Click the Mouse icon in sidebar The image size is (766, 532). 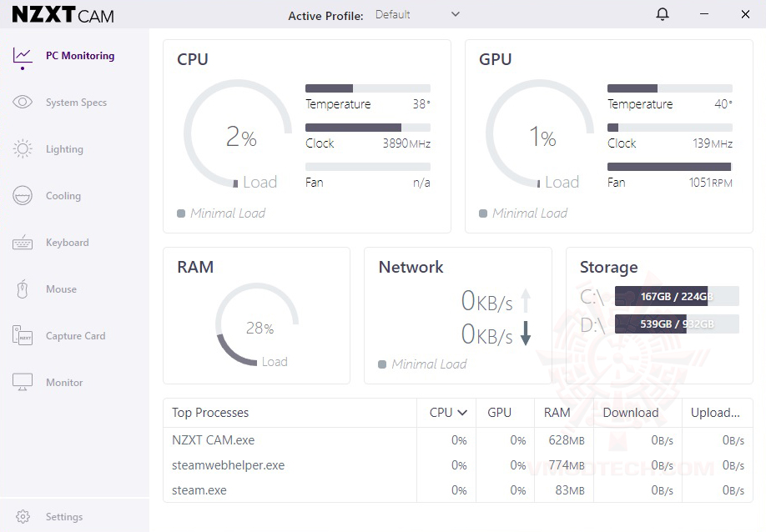[x=23, y=289]
